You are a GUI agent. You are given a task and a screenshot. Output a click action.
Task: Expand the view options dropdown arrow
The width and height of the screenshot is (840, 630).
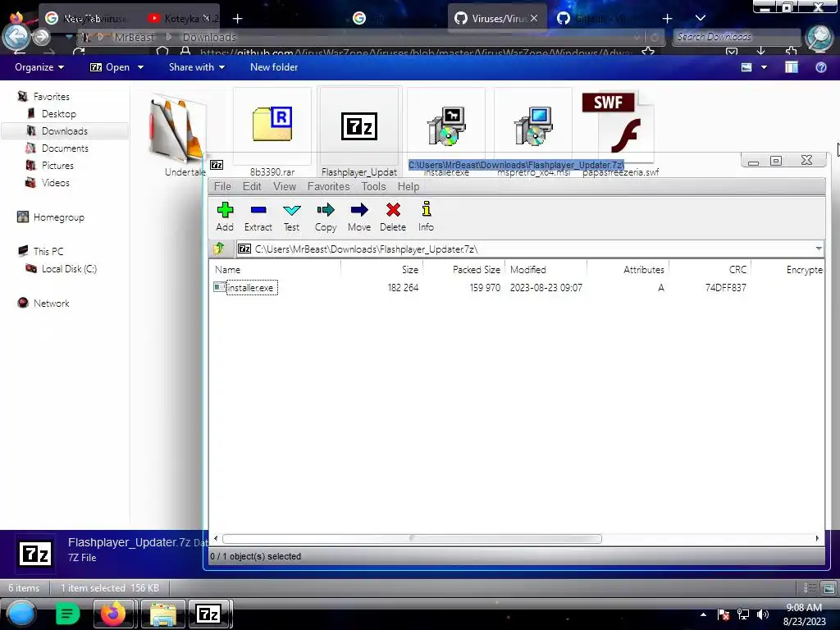point(764,67)
